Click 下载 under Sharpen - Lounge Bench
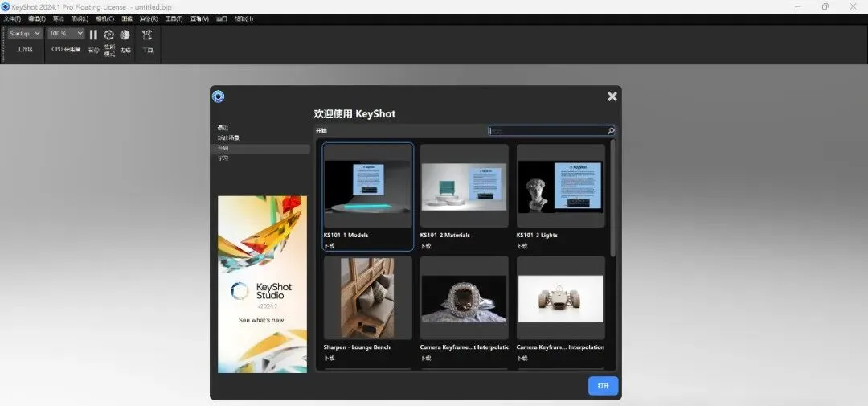Screen dimensions: 868x406 click(x=329, y=358)
